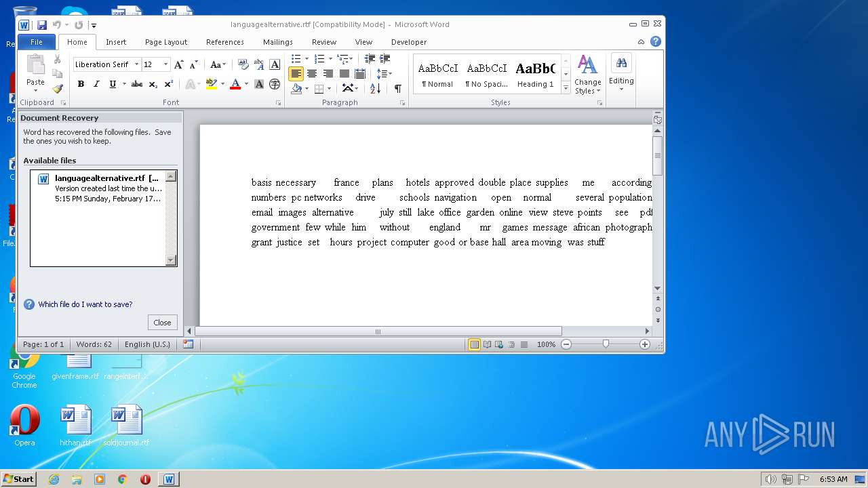This screenshot has height=488, width=868.
Task: Click Clear Formatting icon
Action: point(243,64)
